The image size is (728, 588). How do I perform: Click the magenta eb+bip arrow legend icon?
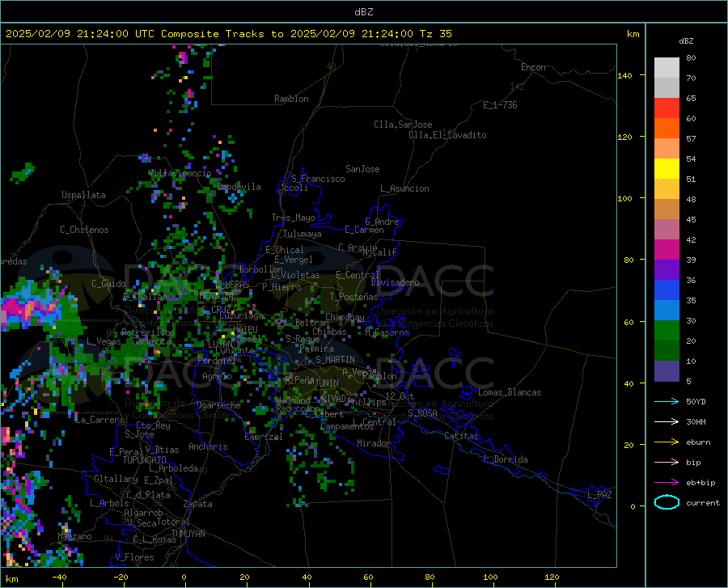[x=667, y=483]
